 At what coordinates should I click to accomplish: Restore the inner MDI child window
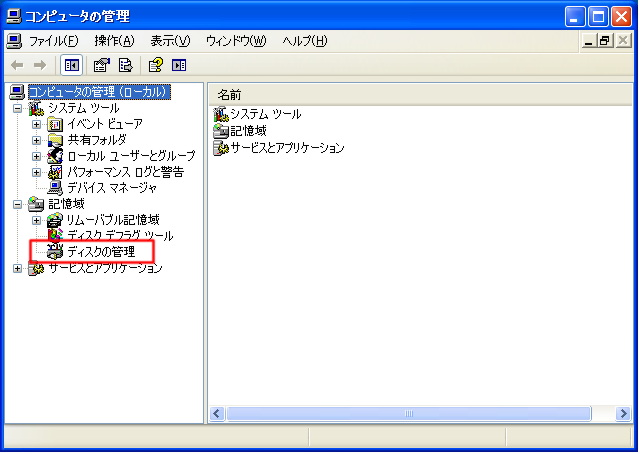605,41
